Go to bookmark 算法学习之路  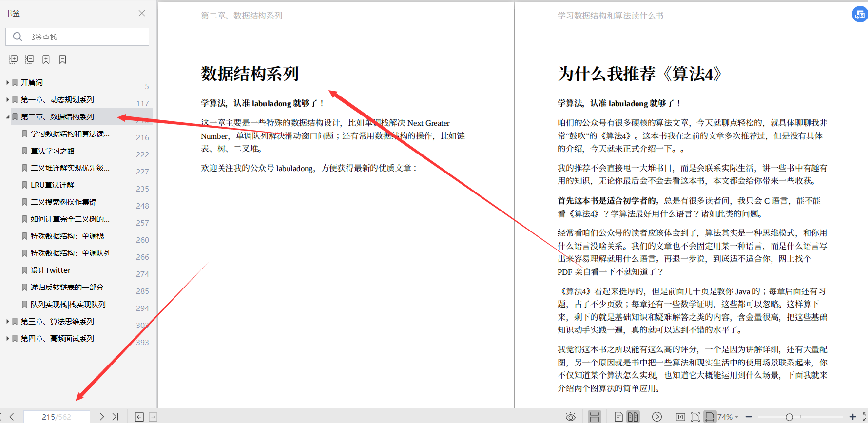[x=53, y=151]
